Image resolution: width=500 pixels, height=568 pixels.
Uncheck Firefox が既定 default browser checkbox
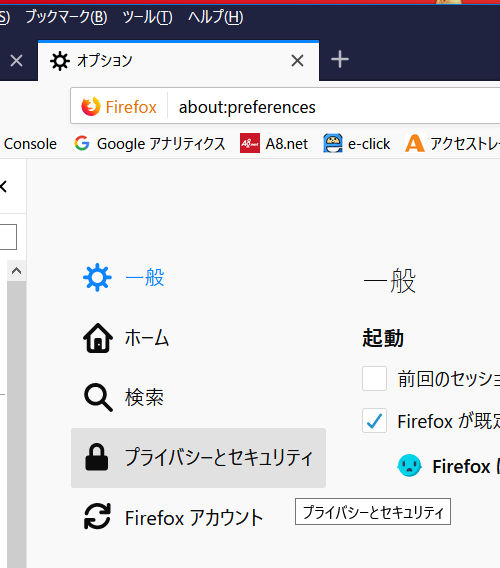coord(374,421)
